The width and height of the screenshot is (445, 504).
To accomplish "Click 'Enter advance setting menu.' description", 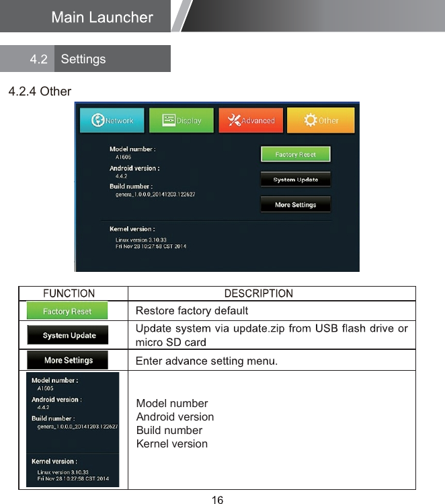I will [206, 361].
